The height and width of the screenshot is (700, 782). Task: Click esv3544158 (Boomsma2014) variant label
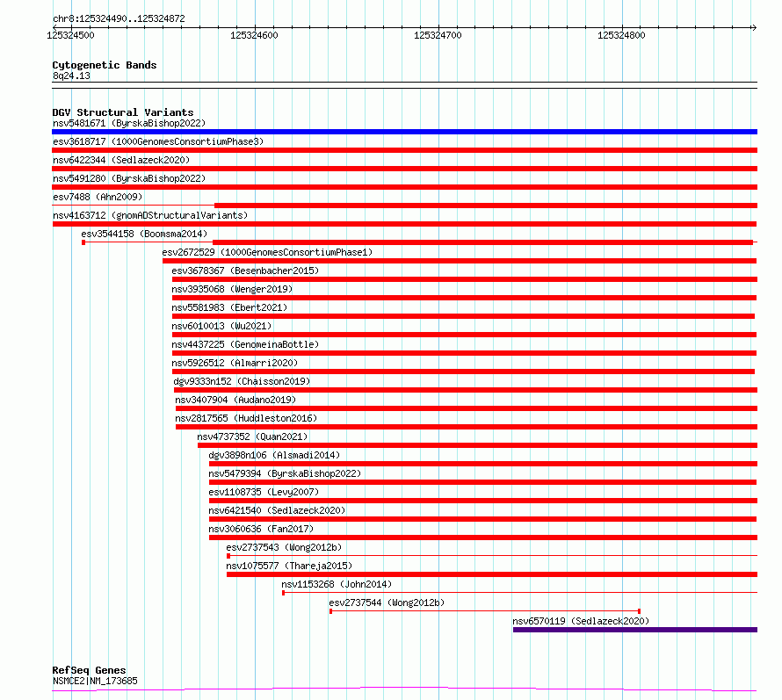pyautogui.click(x=144, y=234)
